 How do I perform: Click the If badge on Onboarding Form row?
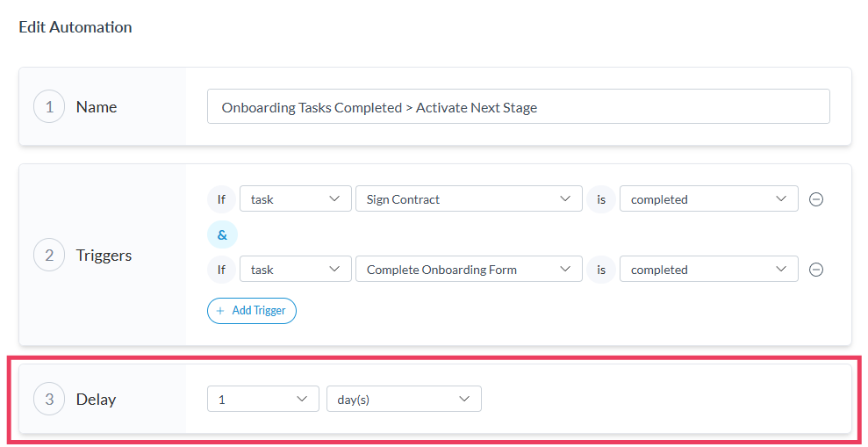[221, 270]
